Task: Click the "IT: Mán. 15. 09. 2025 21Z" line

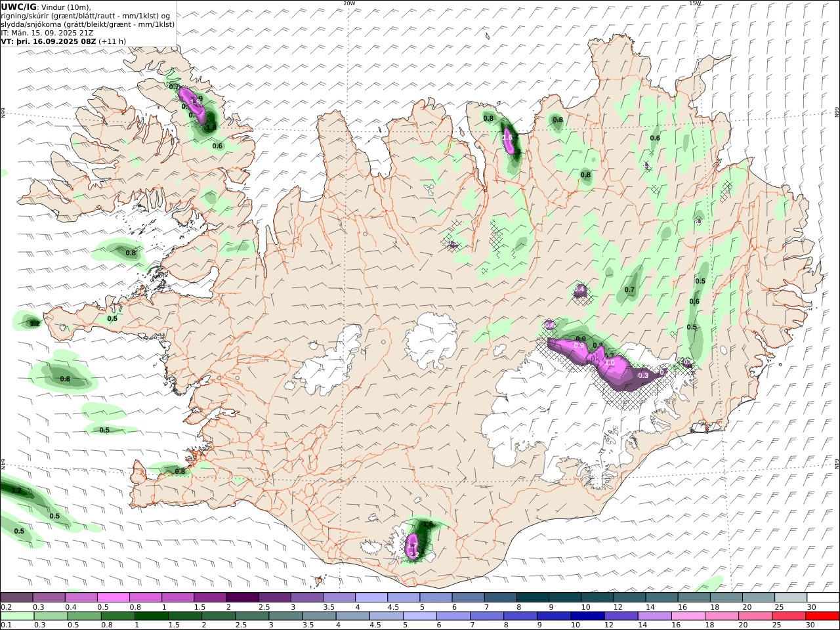Action: pos(49,32)
